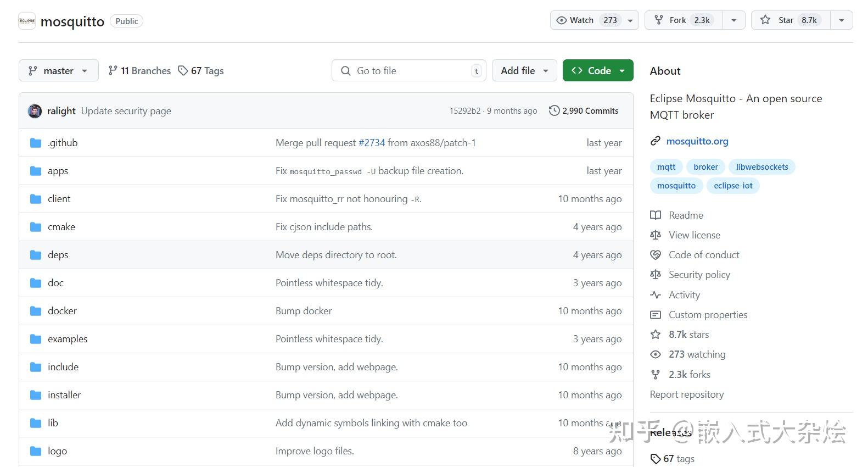This screenshot has width=868, height=467.
Task: Click the Go to file search field
Action: click(x=408, y=70)
